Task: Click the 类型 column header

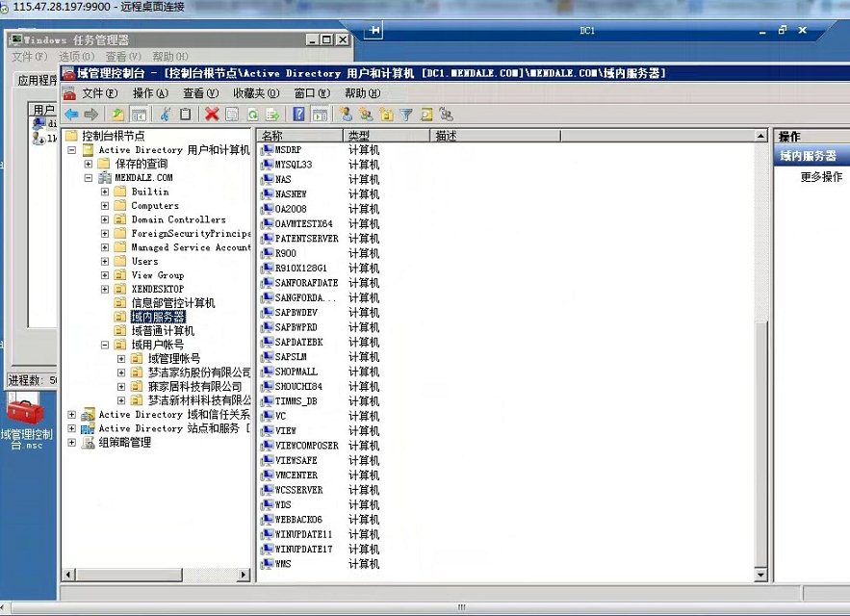Action: [387, 136]
